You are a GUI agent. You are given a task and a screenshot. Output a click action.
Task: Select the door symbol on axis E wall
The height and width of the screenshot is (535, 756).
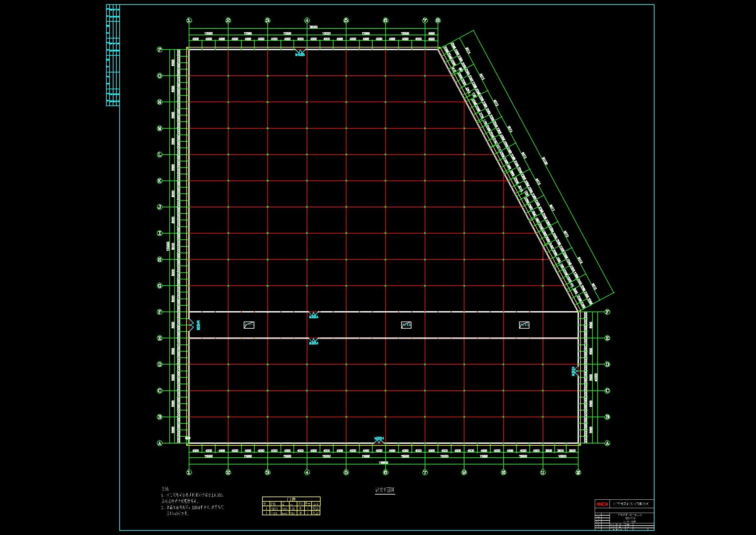(x=314, y=341)
